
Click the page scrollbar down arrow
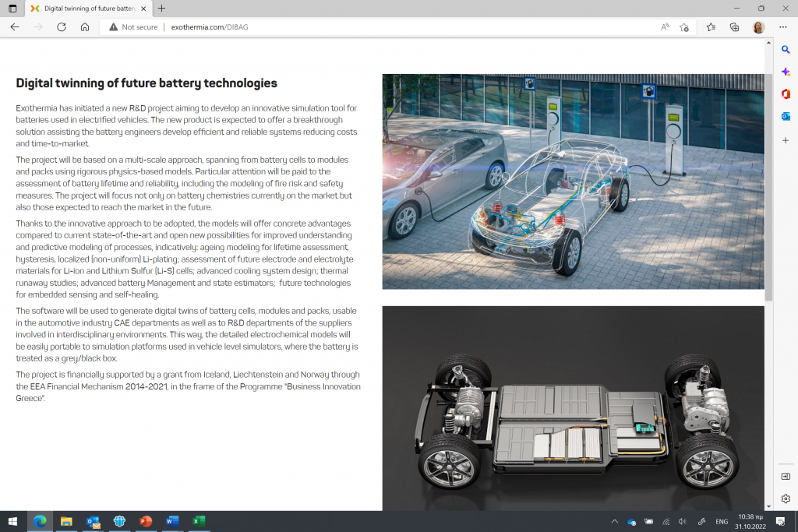pos(768,506)
